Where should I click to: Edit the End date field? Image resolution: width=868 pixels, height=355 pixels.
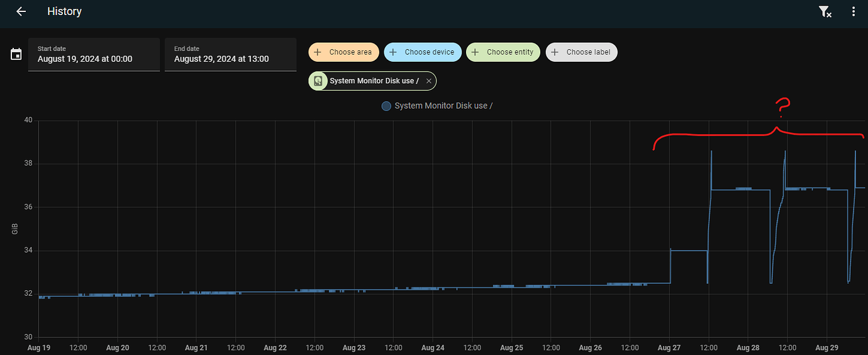tap(230, 54)
